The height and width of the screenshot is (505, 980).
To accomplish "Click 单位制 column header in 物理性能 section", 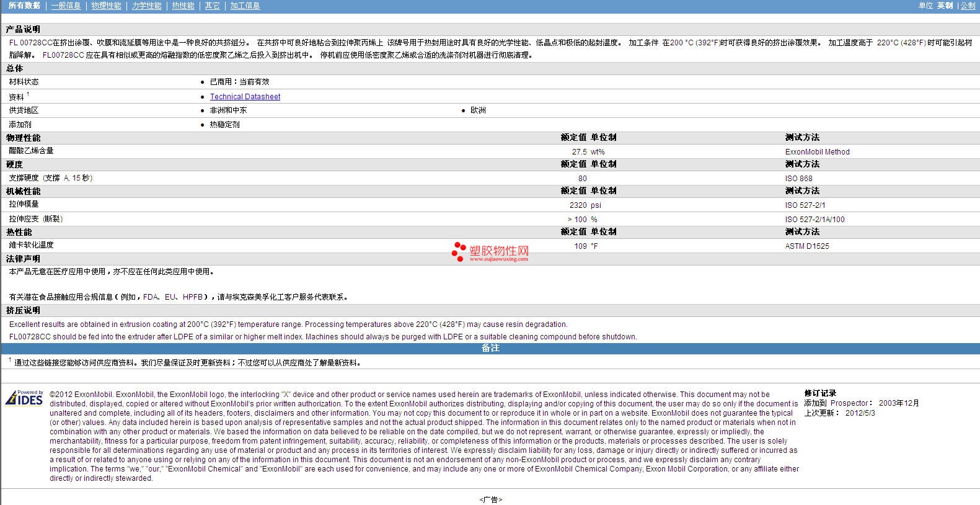I will 604,138.
